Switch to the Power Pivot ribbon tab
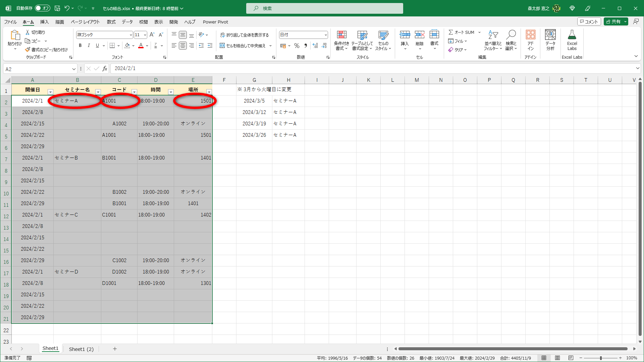644x362 pixels. (x=215, y=22)
